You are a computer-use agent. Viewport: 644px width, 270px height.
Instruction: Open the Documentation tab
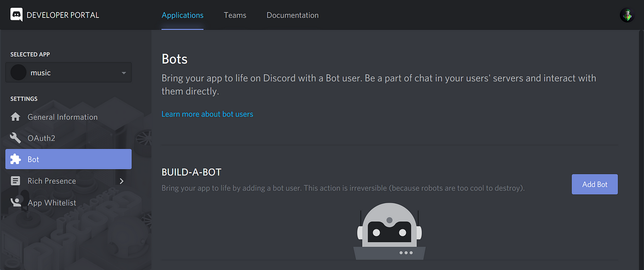click(293, 15)
